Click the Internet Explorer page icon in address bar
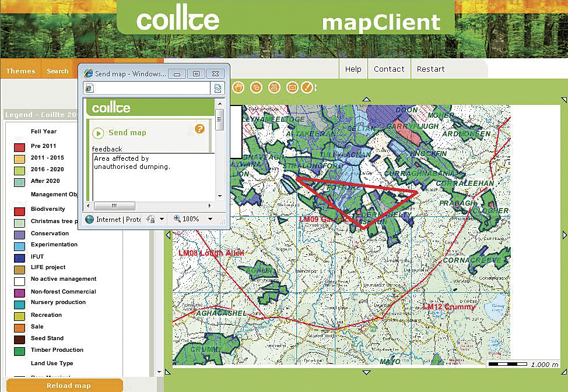The width and height of the screenshot is (568, 392). pos(89,88)
